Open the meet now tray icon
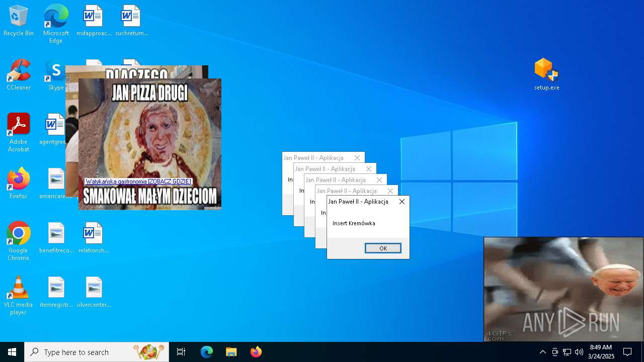Viewport: 644px width, 362px height. (x=555, y=352)
